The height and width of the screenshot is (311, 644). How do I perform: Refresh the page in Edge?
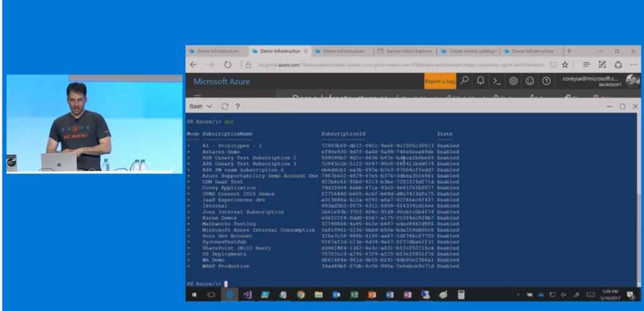pos(228,65)
